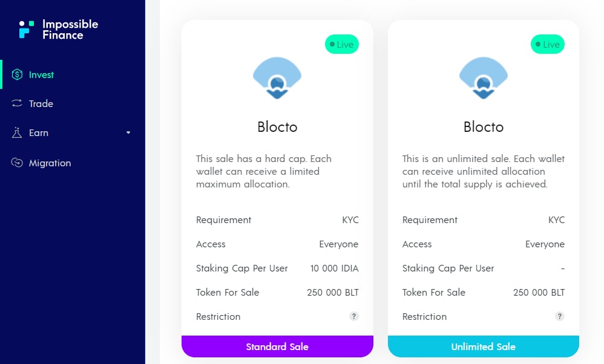Image resolution: width=604 pixels, height=364 pixels.
Task: Click Blocto logo in Unlimited Sale card
Action: pyautogui.click(x=483, y=78)
